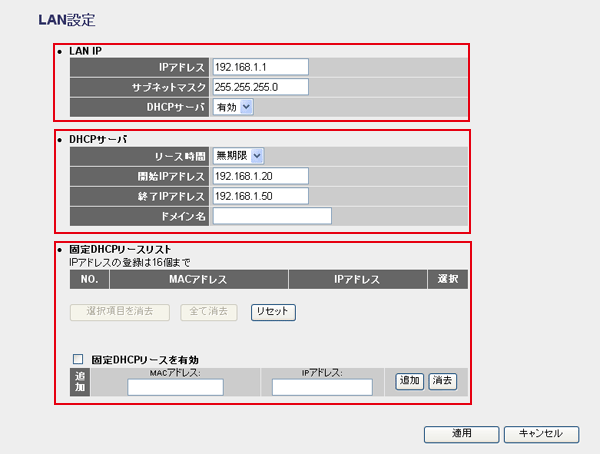Click the ドメイン名 input field
600x454 pixels.
(272, 216)
